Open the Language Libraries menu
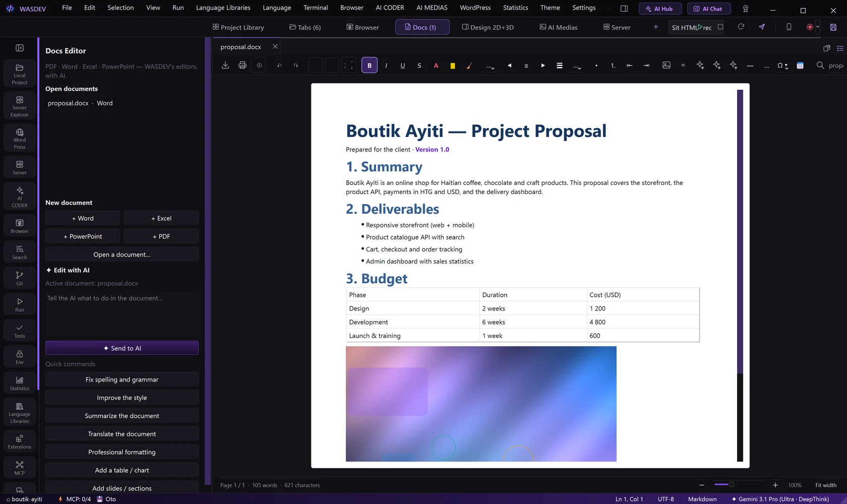 (x=223, y=8)
